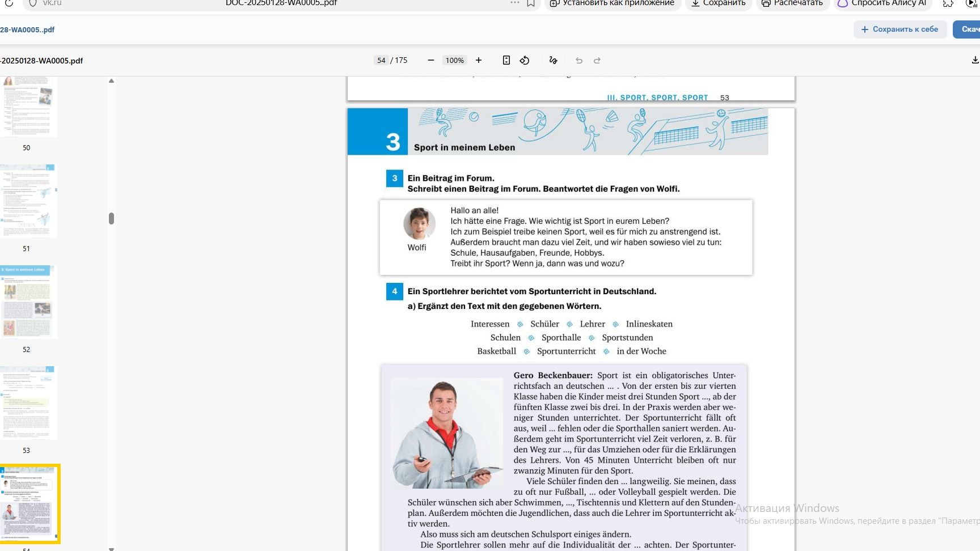Click the name 'Gero Beckenbauer:'
The image size is (980, 551).
[553, 375]
